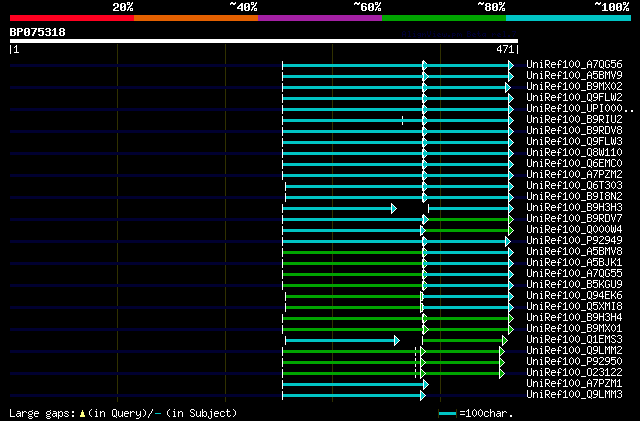Viewport: 640px width, 421px height.
Task: Open the UniRef100_Q6EMC0 entry label
Action: coord(574,164)
